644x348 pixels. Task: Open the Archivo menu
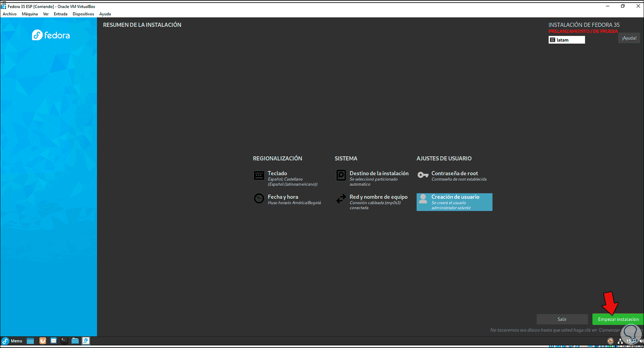pyautogui.click(x=9, y=14)
